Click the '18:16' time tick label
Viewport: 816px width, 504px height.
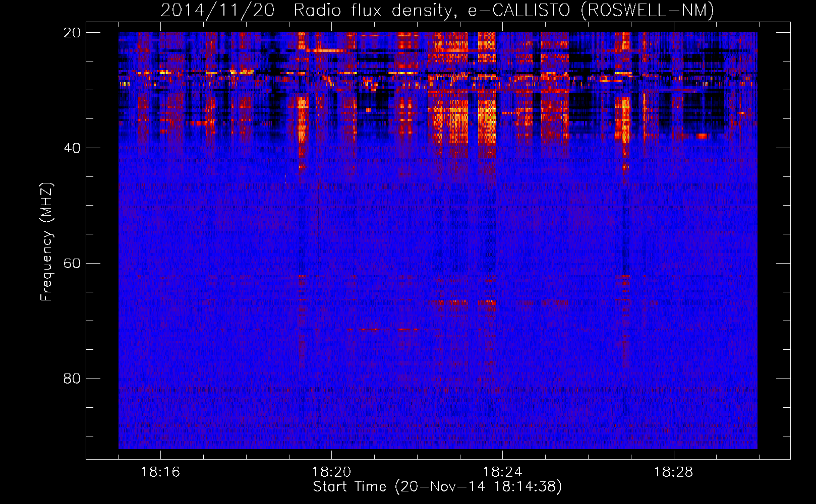tap(160, 472)
